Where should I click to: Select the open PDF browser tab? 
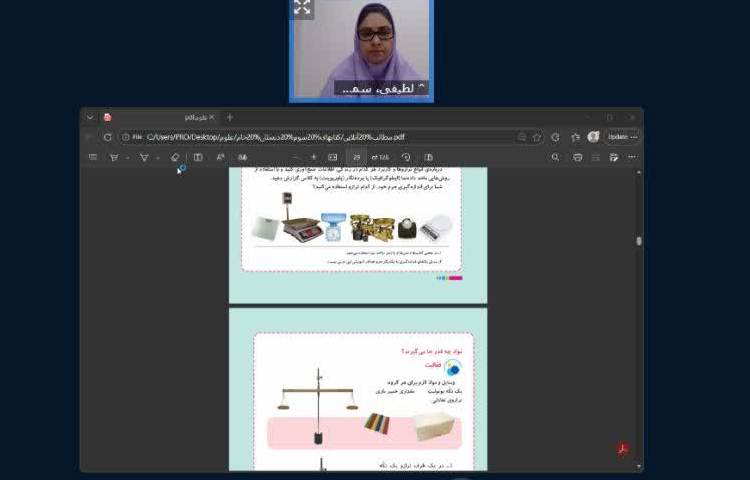pyautogui.click(x=158, y=117)
